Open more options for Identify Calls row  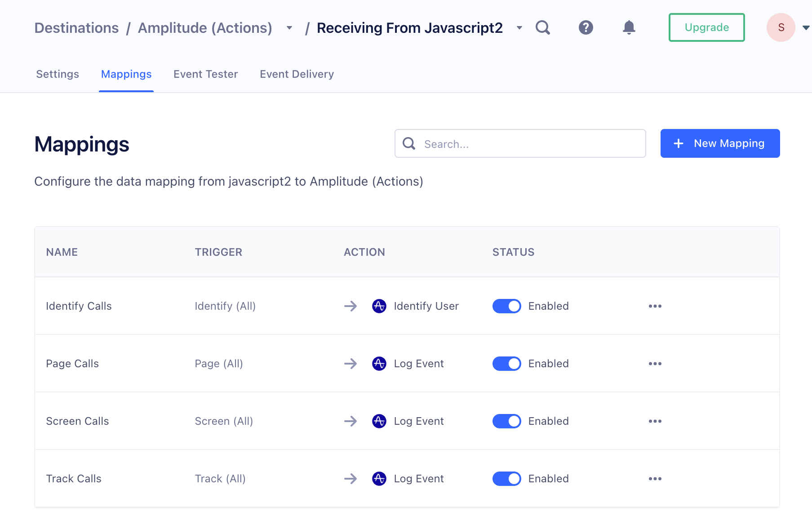pyautogui.click(x=655, y=306)
